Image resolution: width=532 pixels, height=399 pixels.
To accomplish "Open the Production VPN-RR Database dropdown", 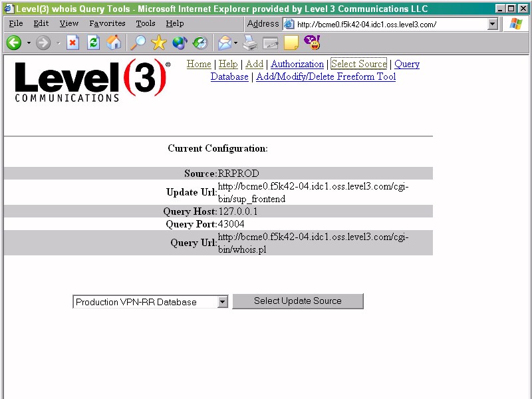I will [x=222, y=302].
